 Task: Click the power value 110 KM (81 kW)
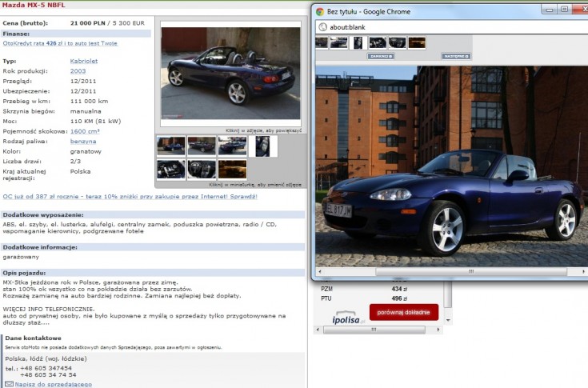96,122
